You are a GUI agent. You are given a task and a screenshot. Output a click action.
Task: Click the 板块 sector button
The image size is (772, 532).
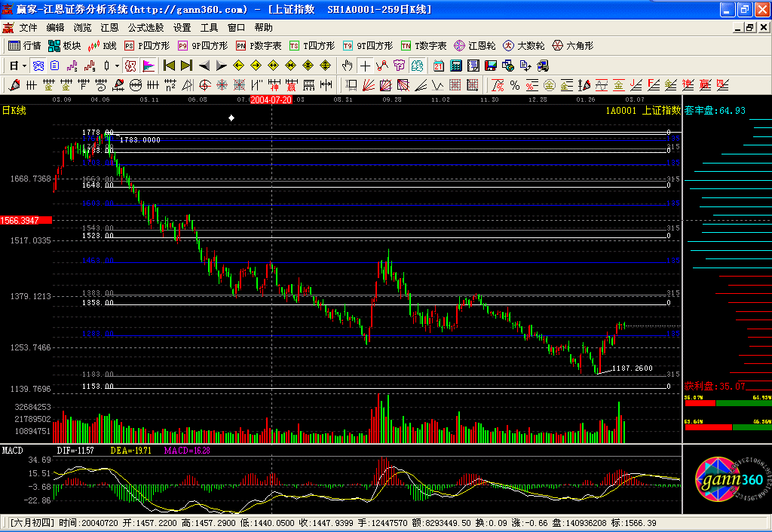[64, 46]
